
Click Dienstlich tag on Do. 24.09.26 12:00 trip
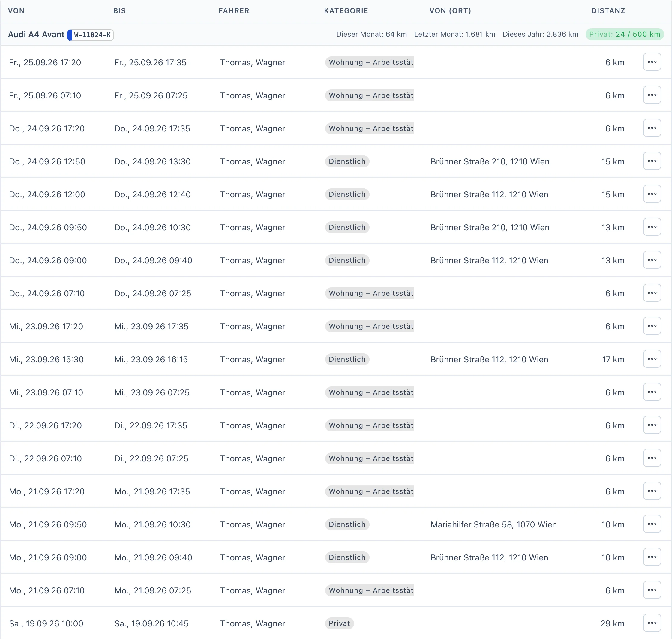347,194
